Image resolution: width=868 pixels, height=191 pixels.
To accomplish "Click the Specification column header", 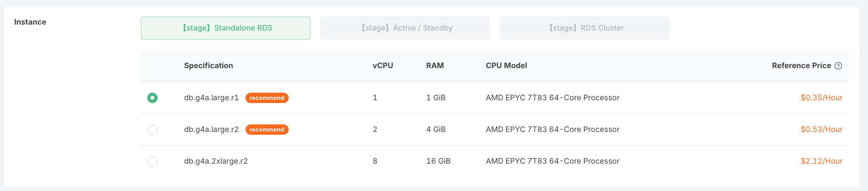I will (x=209, y=66).
